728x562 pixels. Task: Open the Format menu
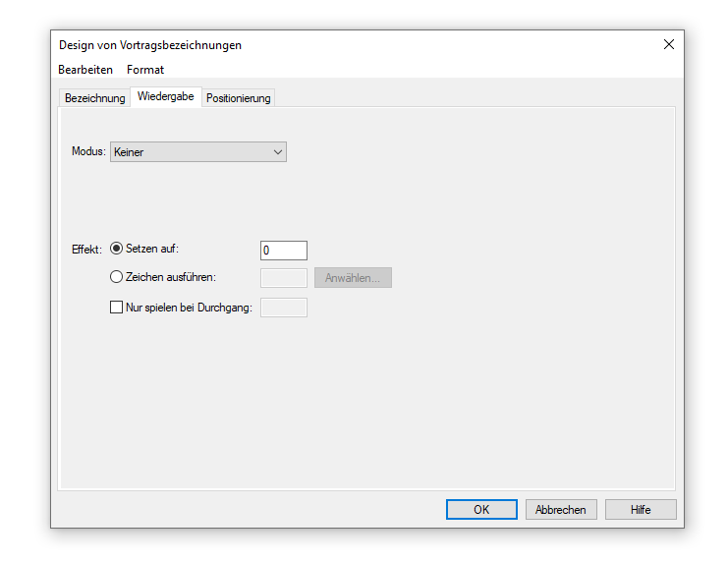(145, 70)
